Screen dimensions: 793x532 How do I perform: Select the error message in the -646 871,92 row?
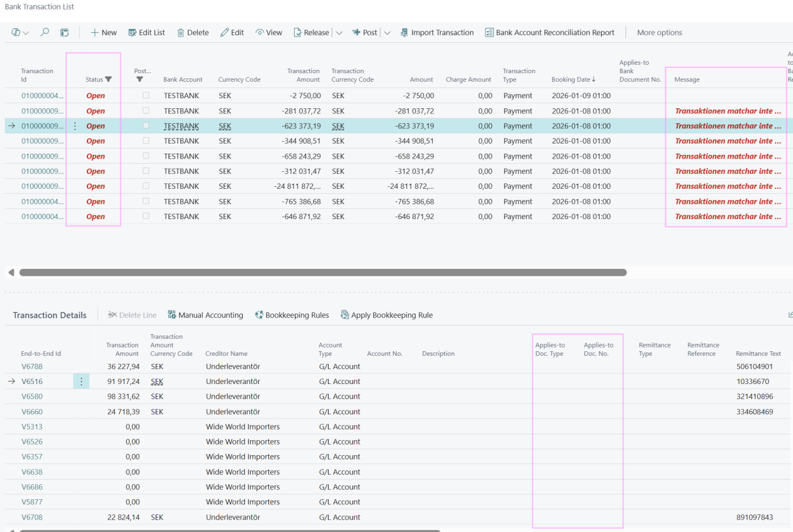tap(728, 217)
